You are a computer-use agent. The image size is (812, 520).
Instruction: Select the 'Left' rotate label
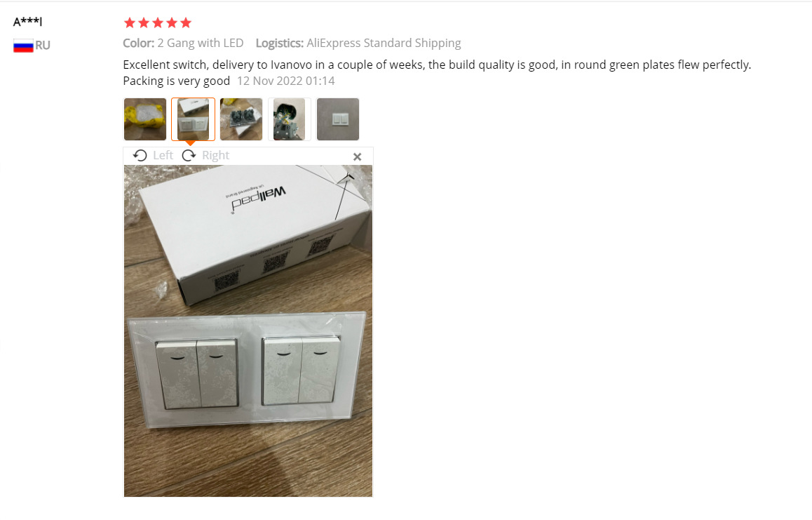pyautogui.click(x=163, y=156)
